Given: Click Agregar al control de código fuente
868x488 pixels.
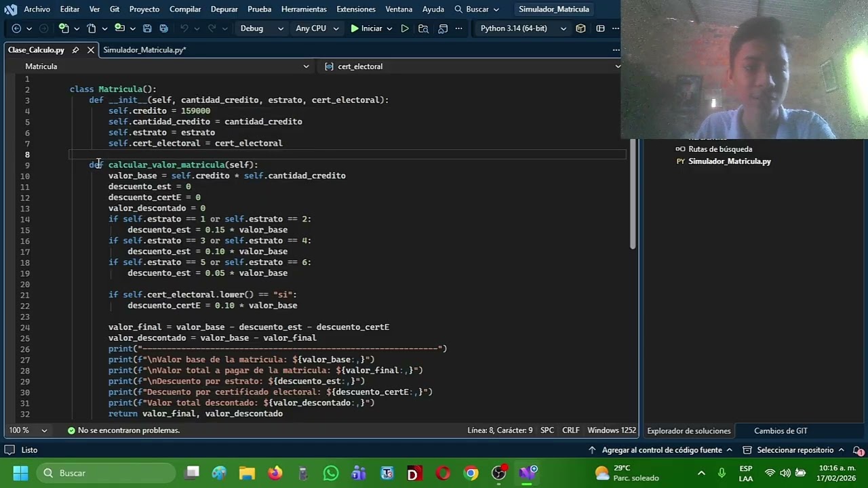Looking at the screenshot, I should pyautogui.click(x=660, y=450).
